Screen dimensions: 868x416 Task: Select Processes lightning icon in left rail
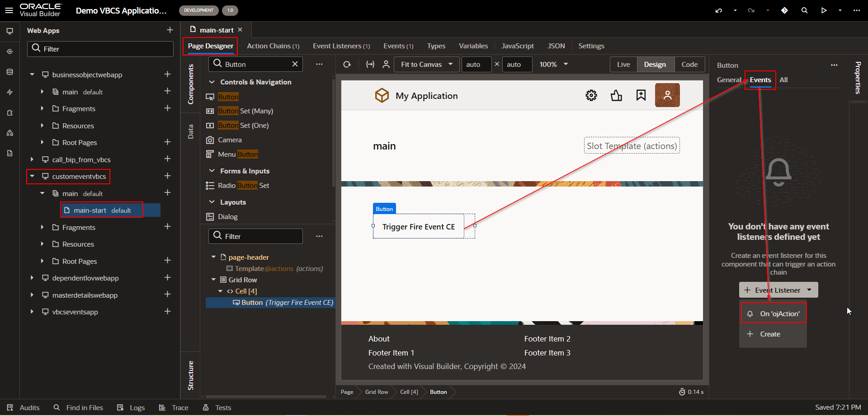[x=9, y=92]
